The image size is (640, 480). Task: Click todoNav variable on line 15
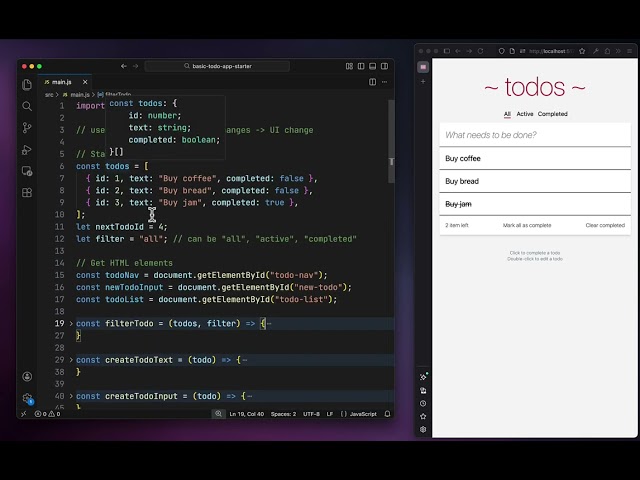(x=122, y=276)
